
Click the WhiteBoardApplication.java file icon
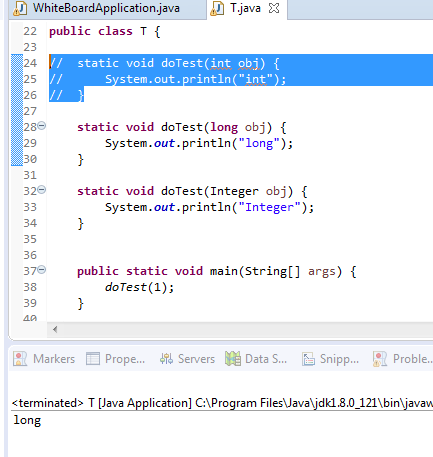click(20, 8)
